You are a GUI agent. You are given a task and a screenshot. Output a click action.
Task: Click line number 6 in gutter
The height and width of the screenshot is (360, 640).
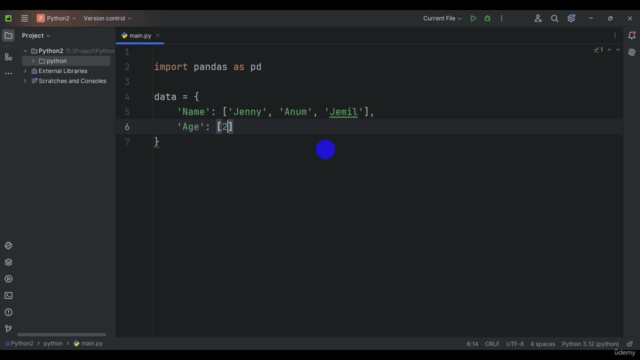tap(127, 127)
